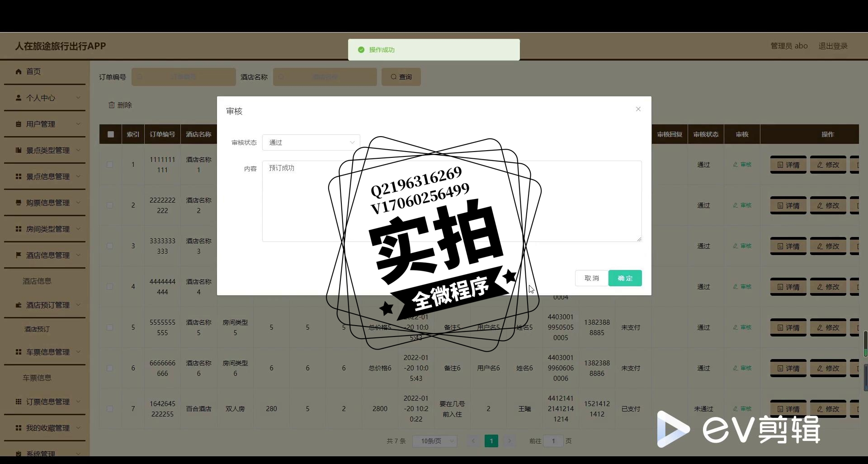Click 退出登录 in the header
868x464 pixels.
[x=833, y=46]
